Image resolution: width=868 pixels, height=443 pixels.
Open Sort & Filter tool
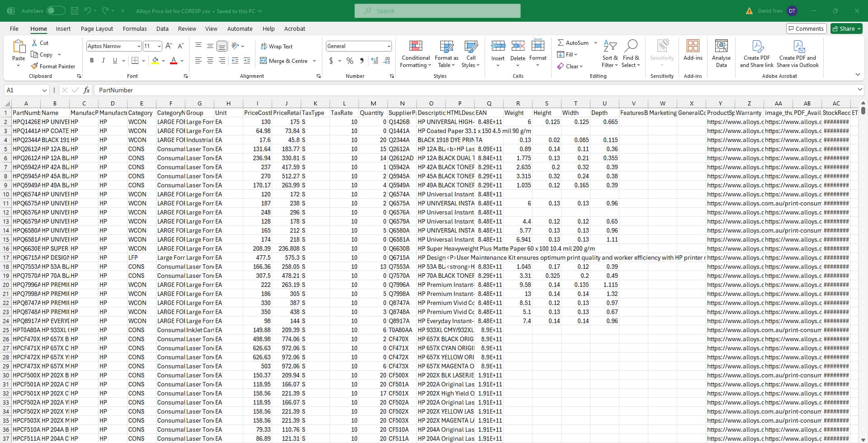609,53
